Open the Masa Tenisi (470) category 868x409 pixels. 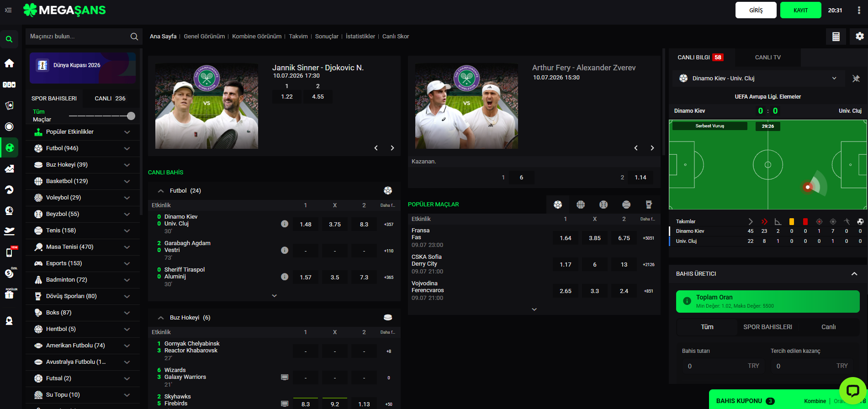pos(83,247)
